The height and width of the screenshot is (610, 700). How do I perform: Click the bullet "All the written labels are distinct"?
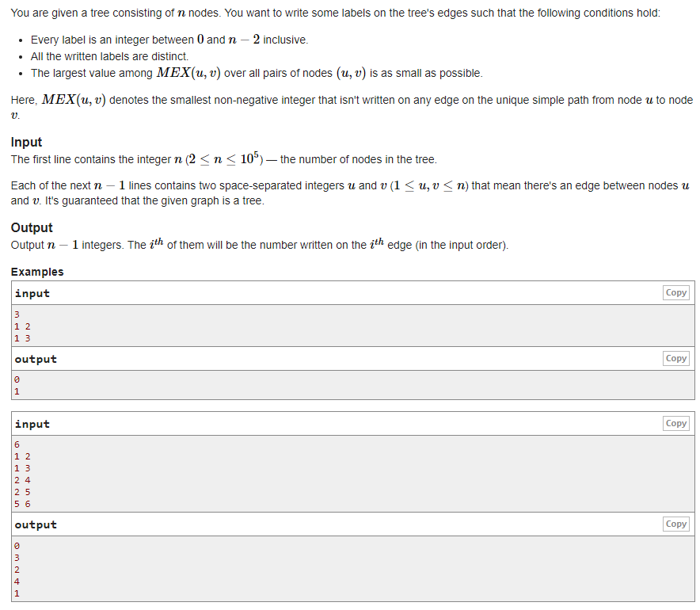tap(109, 56)
